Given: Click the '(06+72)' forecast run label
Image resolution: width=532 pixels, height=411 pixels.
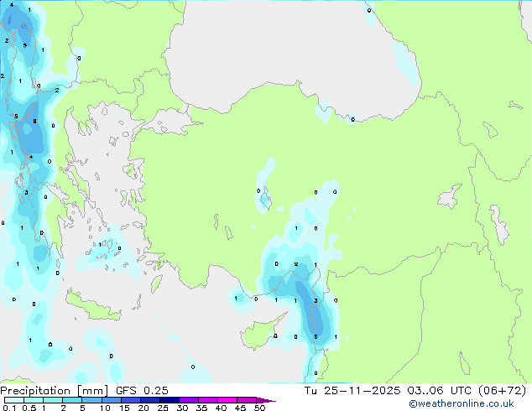Looking at the screenshot, I should click(x=503, y=391).
